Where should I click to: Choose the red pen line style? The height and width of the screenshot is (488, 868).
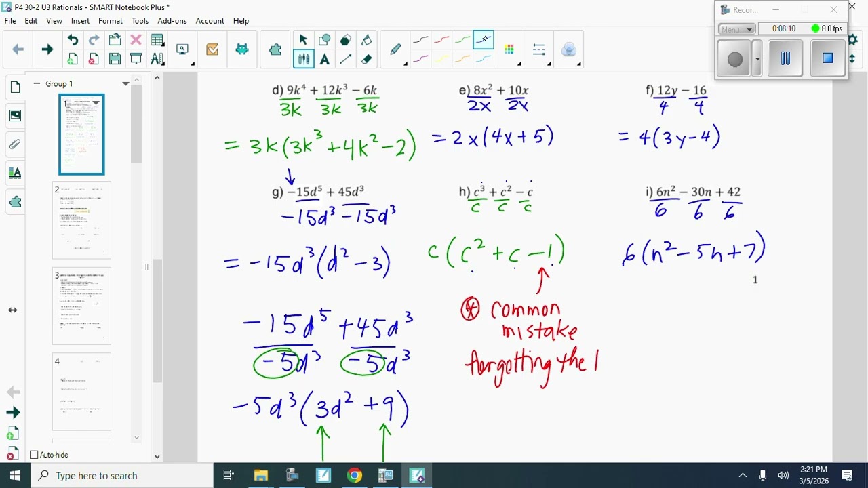pyautogui.click(x=441, y=40)
